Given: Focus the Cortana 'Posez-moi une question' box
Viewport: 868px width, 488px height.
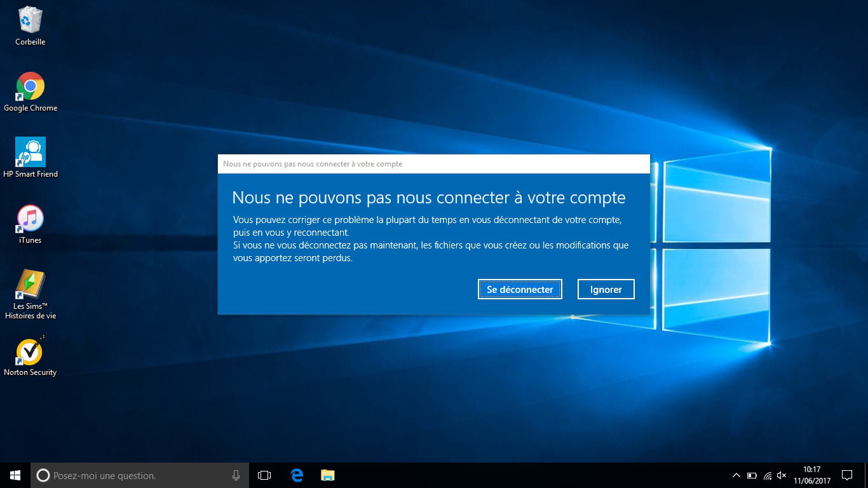Looking at the screenshot, I should pyautogui.click(x=140, y=475).
